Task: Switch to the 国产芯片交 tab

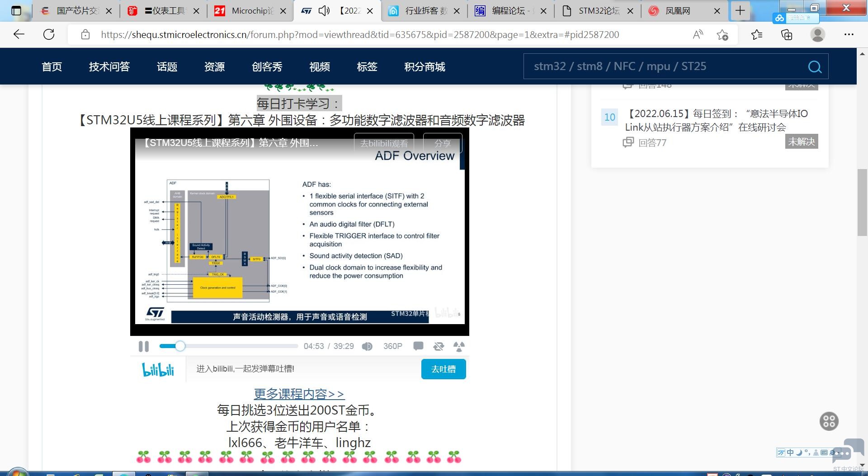Action: (x=75, y=11)
